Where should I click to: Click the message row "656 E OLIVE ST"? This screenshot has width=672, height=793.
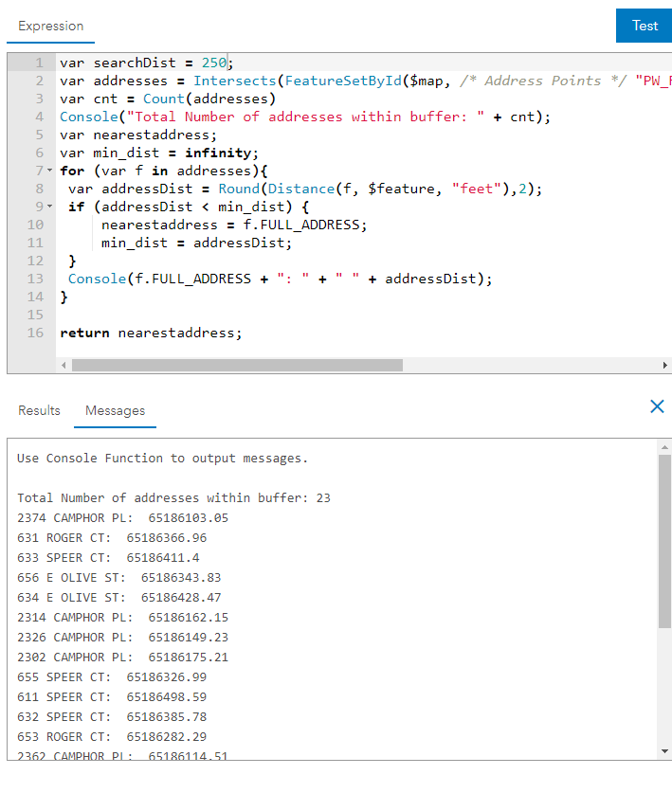pyautogui.click(x=118, y=578)
